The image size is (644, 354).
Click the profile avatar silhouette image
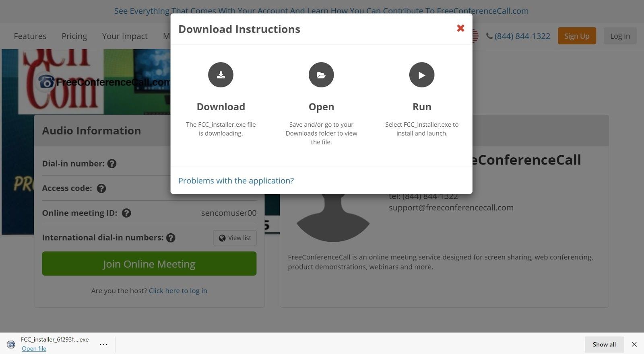[x=333, y=217]
